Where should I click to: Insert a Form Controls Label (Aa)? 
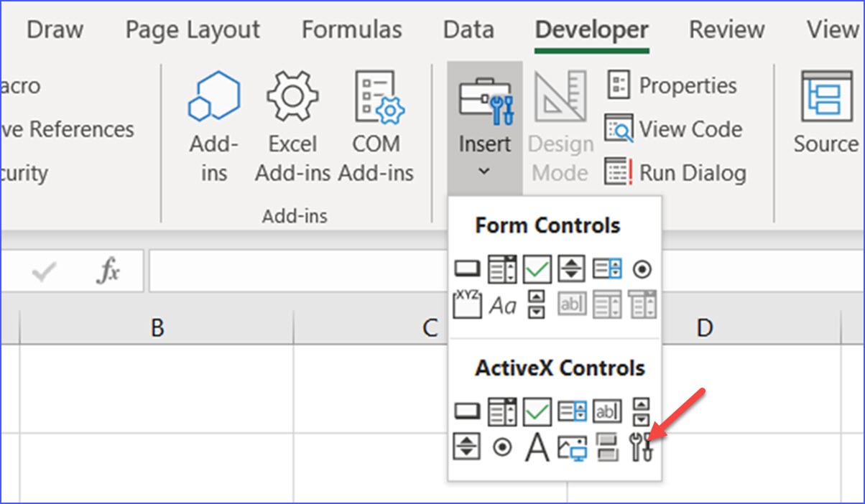[x=502, y=306]
